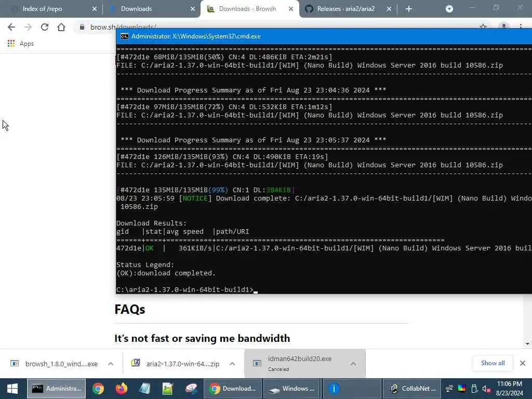Click the muted volume tray icon

point(486,389)
